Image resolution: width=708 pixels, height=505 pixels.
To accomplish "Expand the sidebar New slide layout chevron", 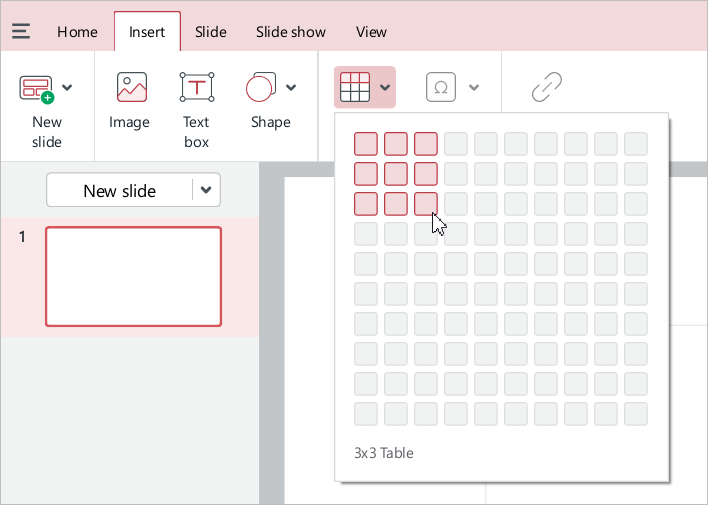I will point(206,190).
